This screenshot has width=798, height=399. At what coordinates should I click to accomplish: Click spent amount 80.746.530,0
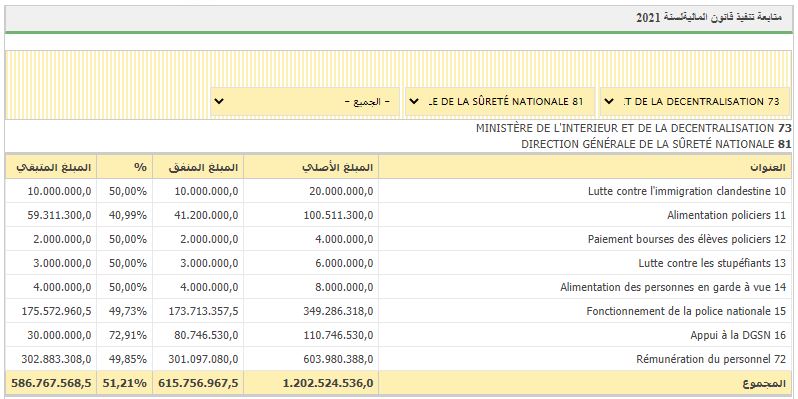click(x=206, y=335)
